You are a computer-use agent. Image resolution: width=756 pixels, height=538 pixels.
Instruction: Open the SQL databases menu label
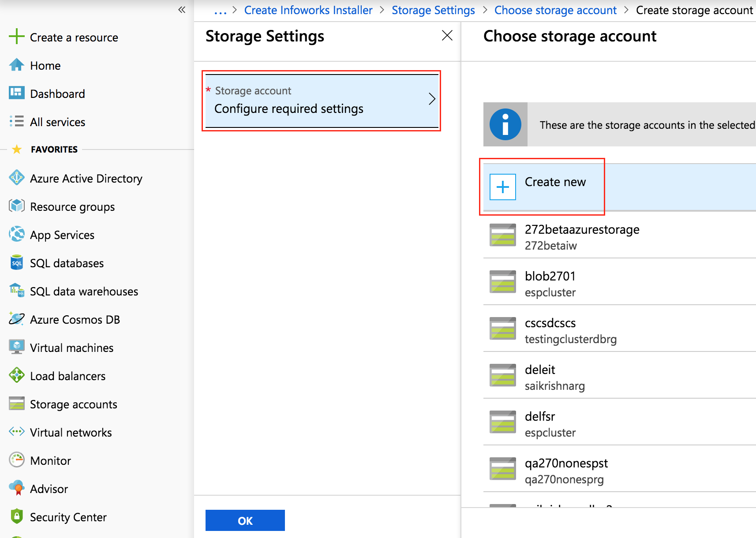click(67, 263)
